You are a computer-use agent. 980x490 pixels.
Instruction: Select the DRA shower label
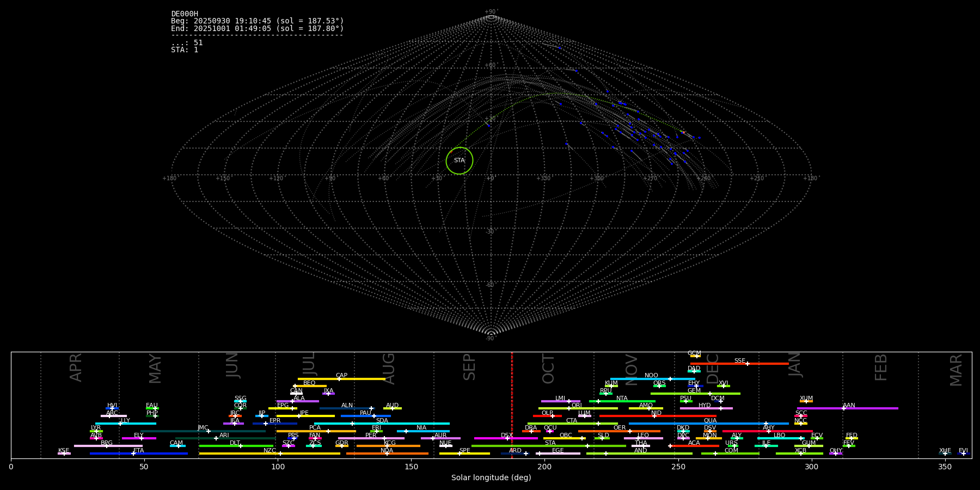531,428
